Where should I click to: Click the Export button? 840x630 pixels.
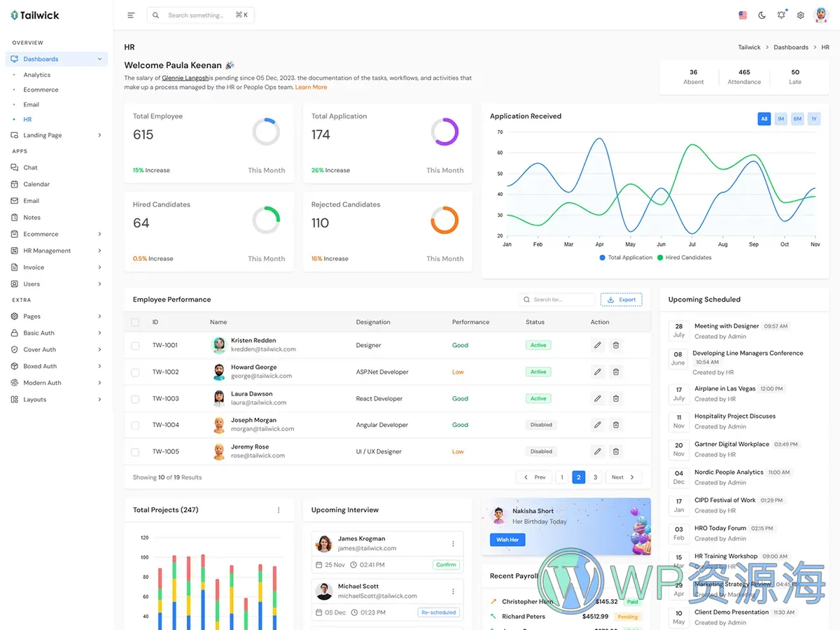point(622,300)
